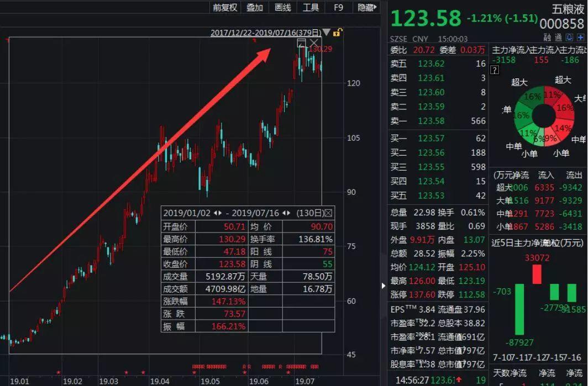
Task: Close the interval statistics popup box
Action: [x=328, y=213]
